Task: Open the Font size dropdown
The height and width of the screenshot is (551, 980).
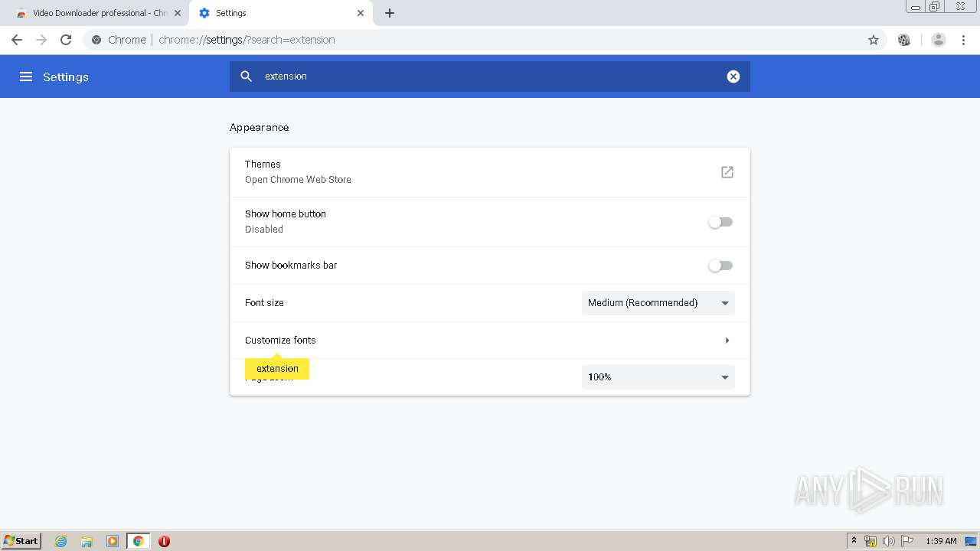Action: coord(658,303)
